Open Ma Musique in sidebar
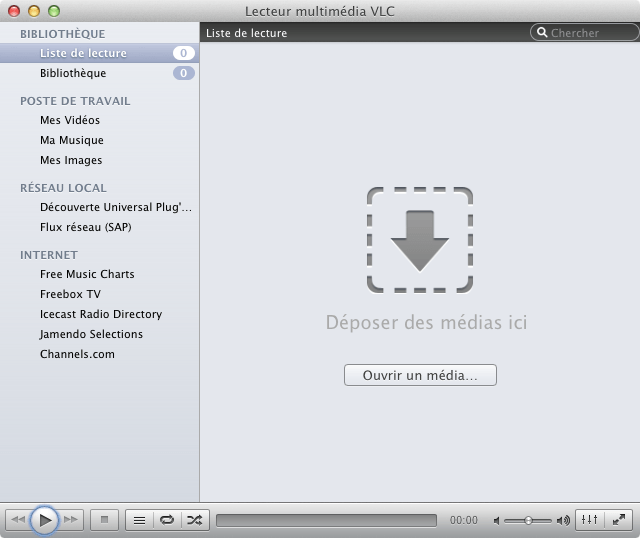The image size is (640, 538). [x=72, y=140]
